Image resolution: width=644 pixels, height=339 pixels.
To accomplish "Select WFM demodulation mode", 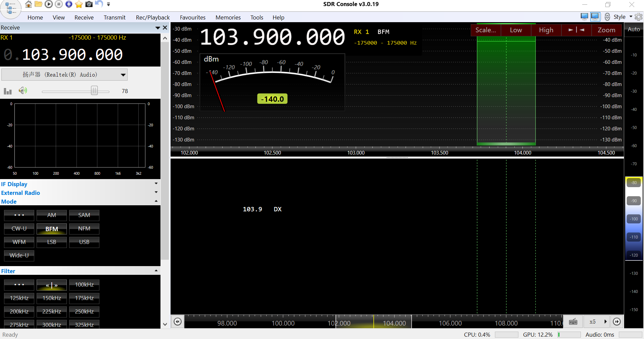I will click(x=19, y=242).
